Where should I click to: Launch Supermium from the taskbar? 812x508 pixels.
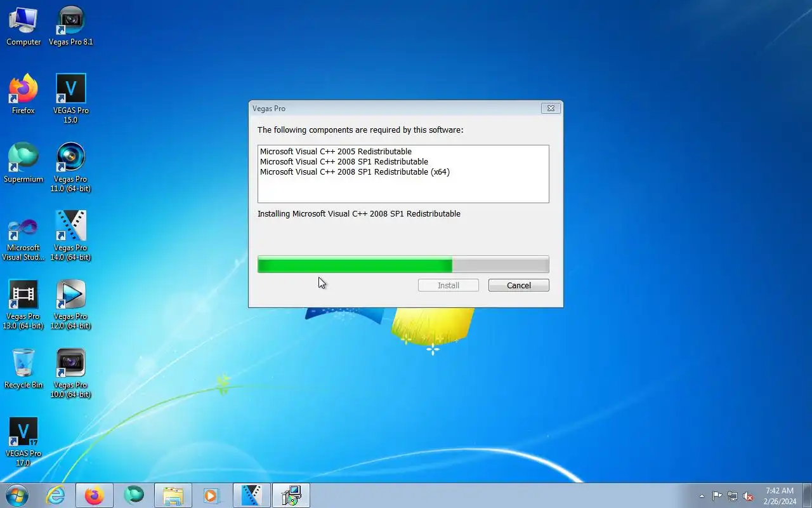(x=134, y=495)
